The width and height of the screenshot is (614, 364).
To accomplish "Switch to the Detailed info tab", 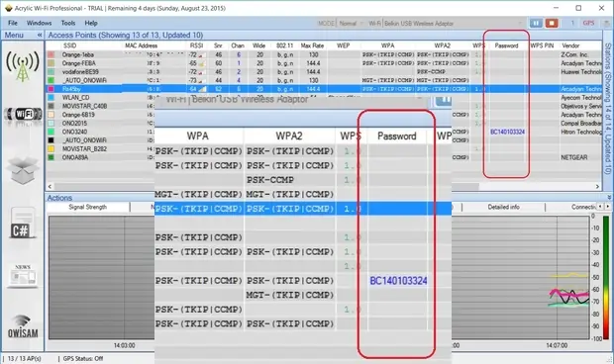I will pos(503,207).
